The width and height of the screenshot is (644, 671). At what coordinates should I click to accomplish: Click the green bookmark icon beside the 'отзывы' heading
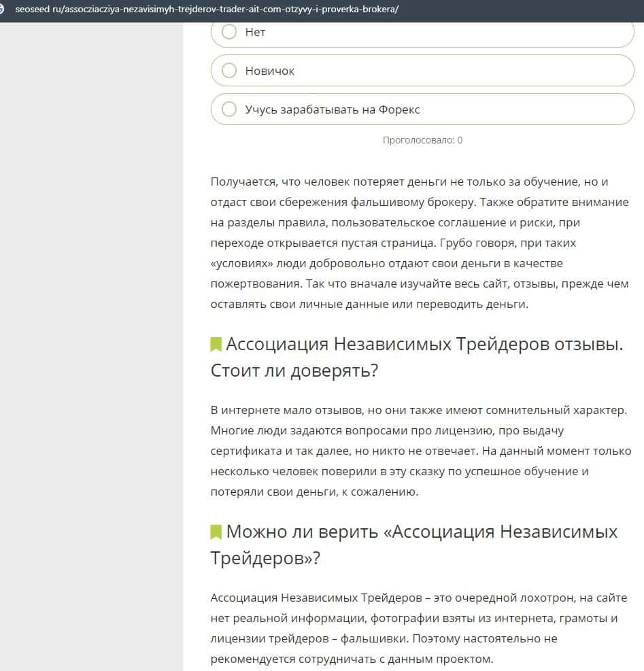click(x=216, y=345)
